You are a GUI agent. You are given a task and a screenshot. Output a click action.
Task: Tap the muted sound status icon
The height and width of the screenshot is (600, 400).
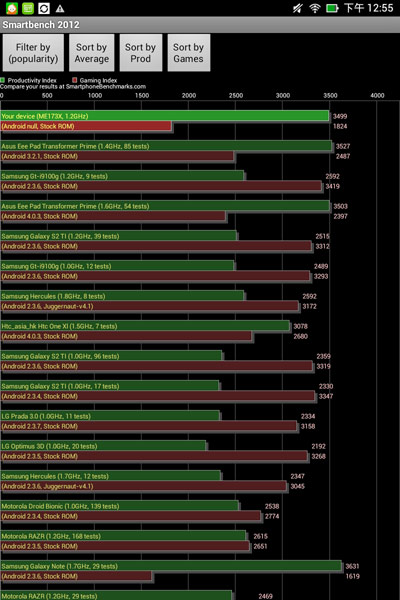pos(297,8)
